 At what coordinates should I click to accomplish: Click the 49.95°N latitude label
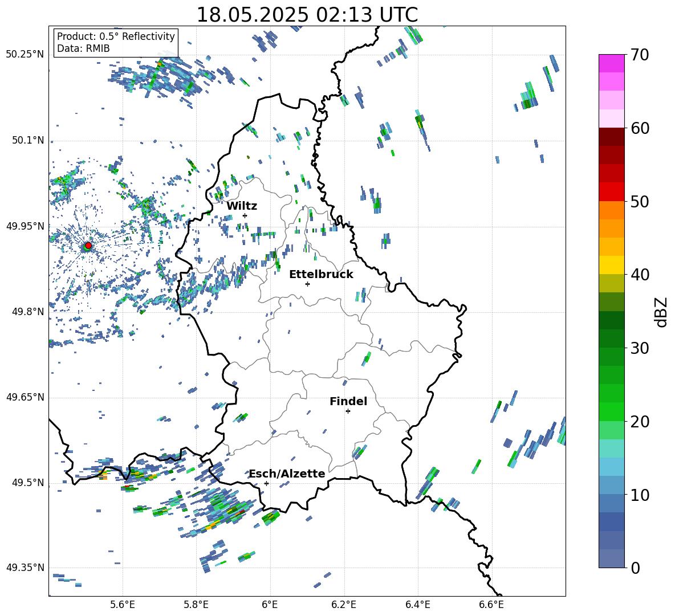click(25, 226)
